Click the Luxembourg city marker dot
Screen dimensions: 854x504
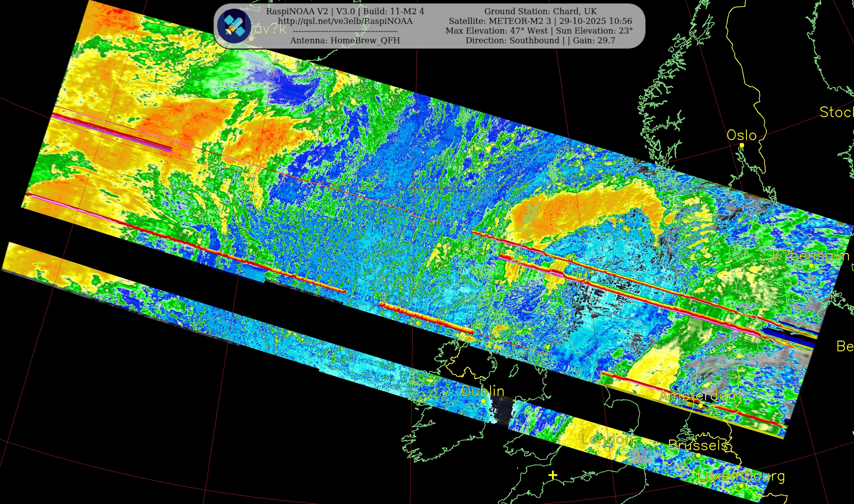(741, 486)
